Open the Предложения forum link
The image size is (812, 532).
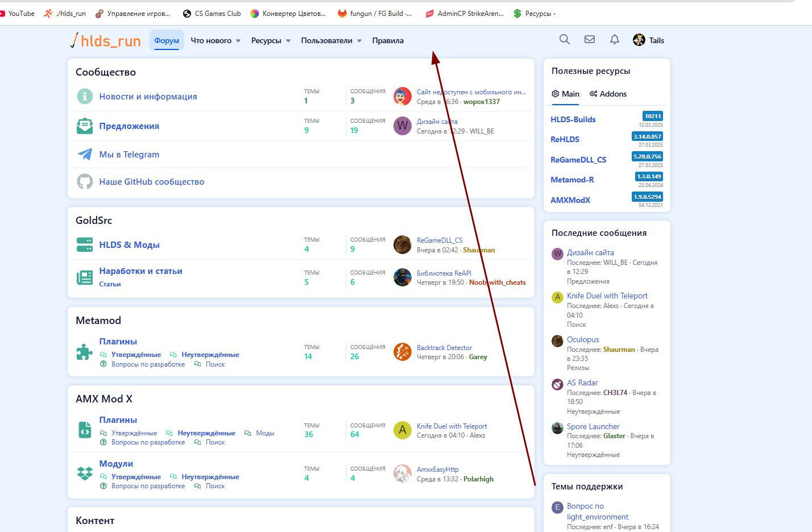(x=129, y=126)
